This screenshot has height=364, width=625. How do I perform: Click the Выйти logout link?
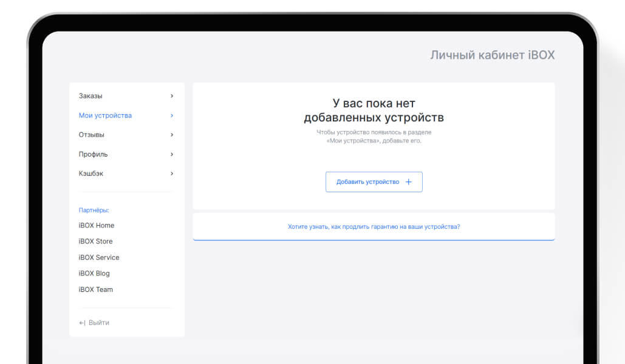94,323
